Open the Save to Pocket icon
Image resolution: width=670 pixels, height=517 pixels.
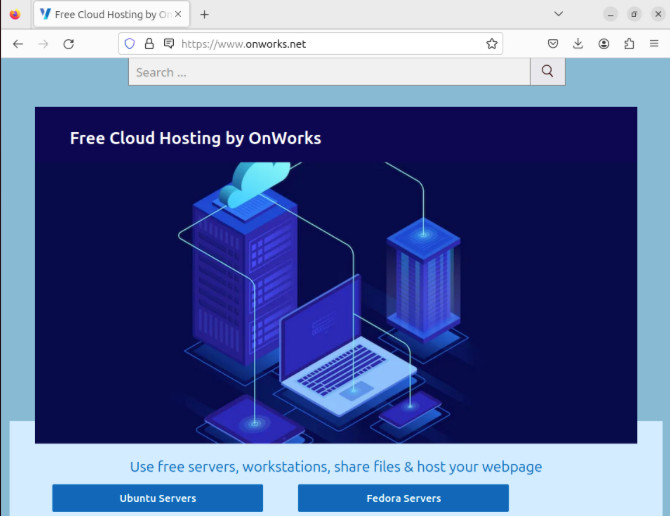click(x=553, y=44)
